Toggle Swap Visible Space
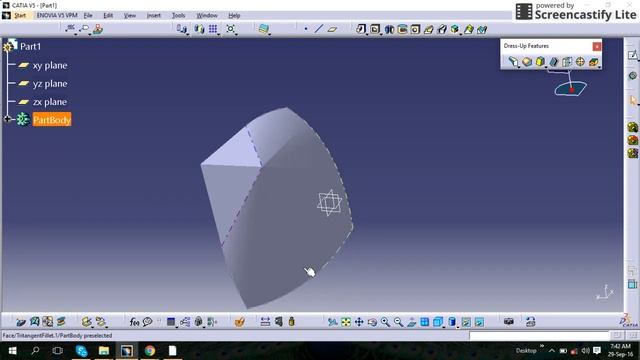 479,322
